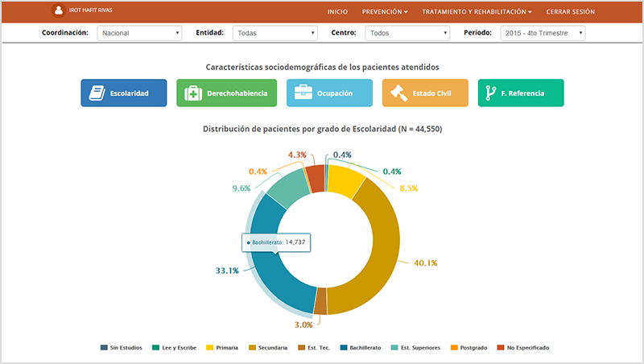The height and width of the screenshot is (364, 644).
Task: Open Tratamiento y Rehabilitación menu
Action: (x=478, y=12)
